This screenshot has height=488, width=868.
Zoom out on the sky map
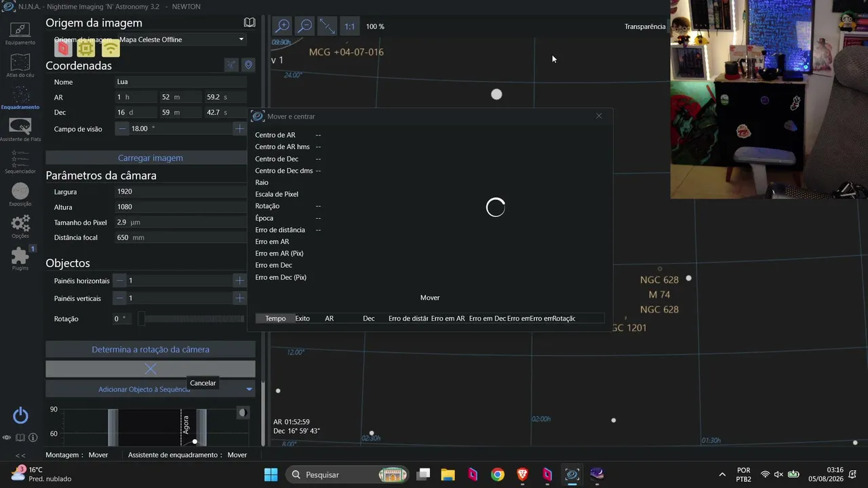coord(305,26)
